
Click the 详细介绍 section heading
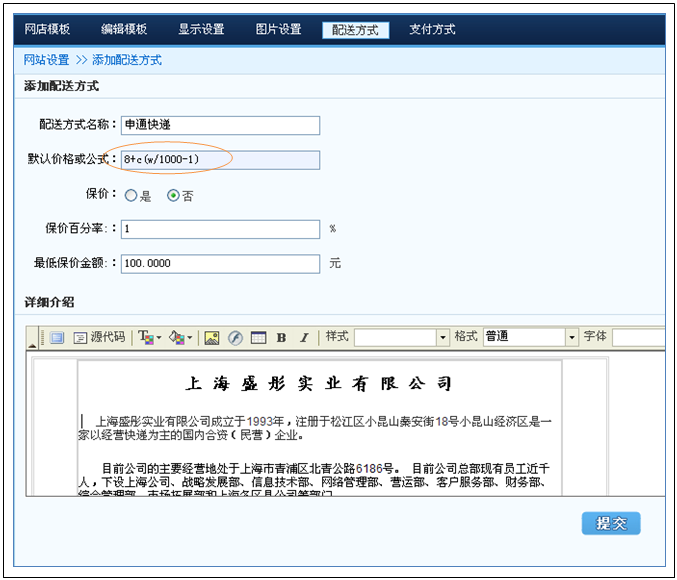pyautogui.click(x=49, y=302)
